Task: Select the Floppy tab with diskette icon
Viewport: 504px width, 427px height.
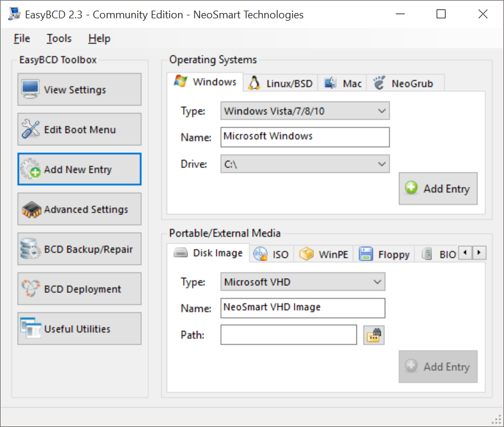Action: tap(384, 253)
